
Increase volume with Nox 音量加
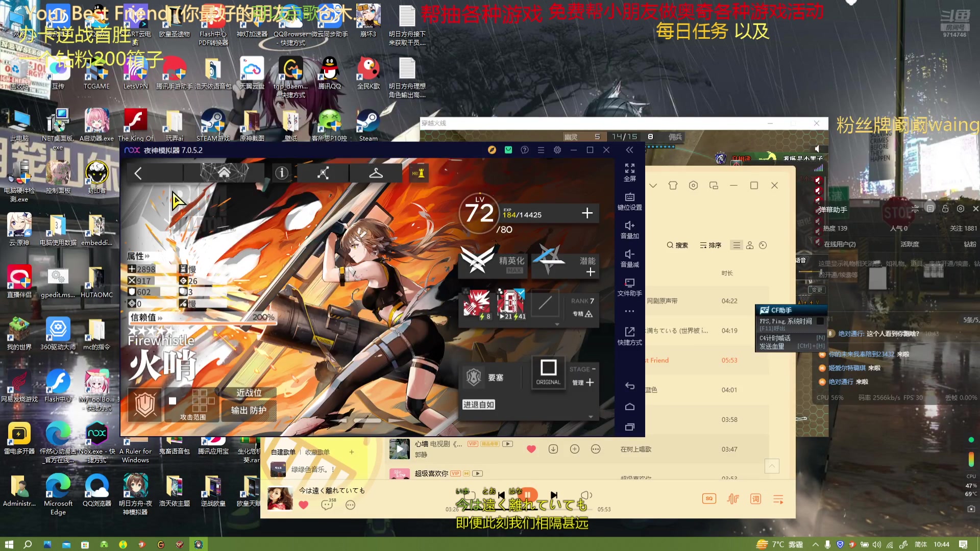coord(630,230)
